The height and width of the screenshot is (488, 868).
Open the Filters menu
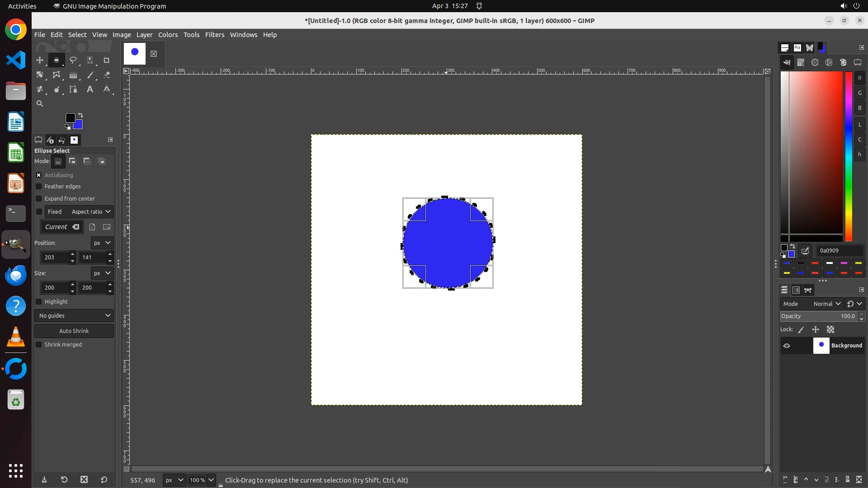(214, 35)
